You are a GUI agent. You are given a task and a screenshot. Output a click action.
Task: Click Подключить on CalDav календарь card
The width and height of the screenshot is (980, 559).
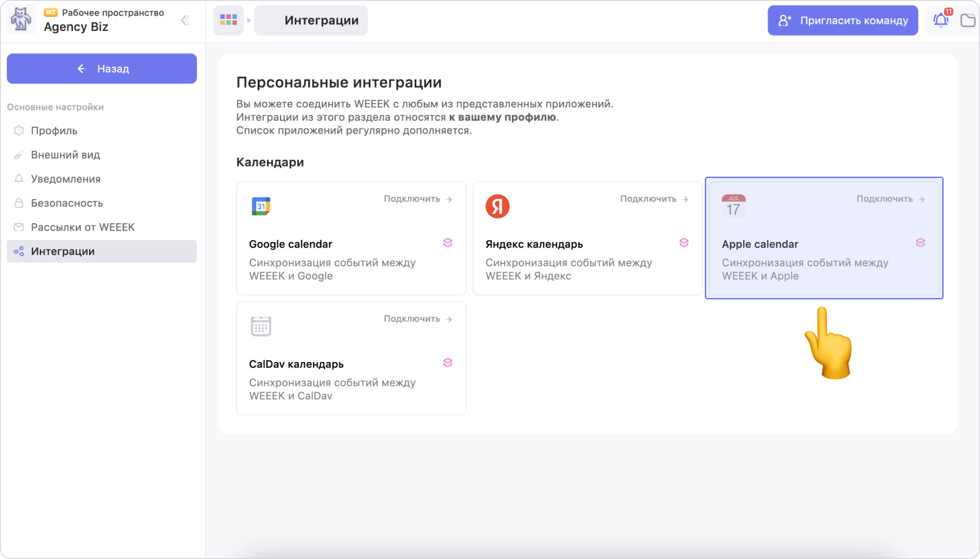coord(417,319)
